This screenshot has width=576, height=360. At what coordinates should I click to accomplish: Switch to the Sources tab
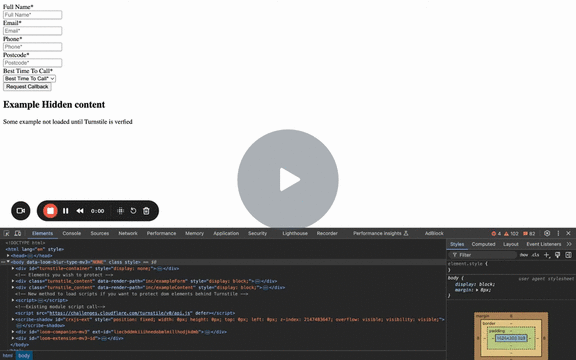click(100, 233)
